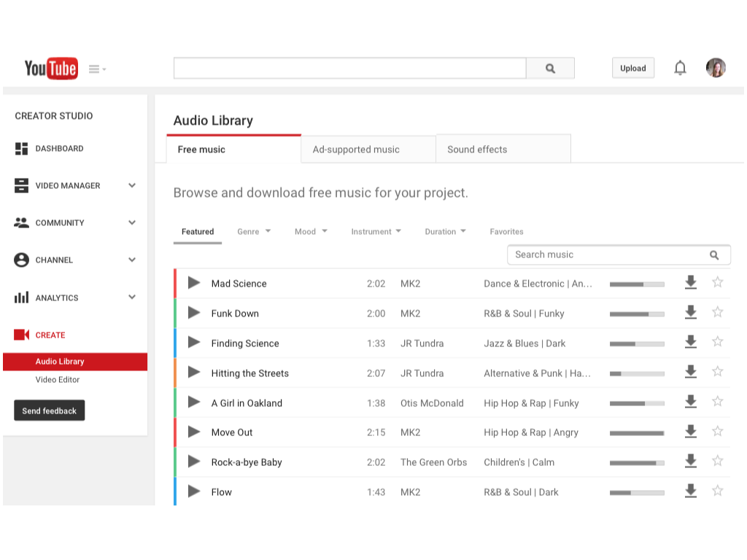Switch to the Ad-supported music tab
Screen dimensions: 747x560
tap(368, 149)
